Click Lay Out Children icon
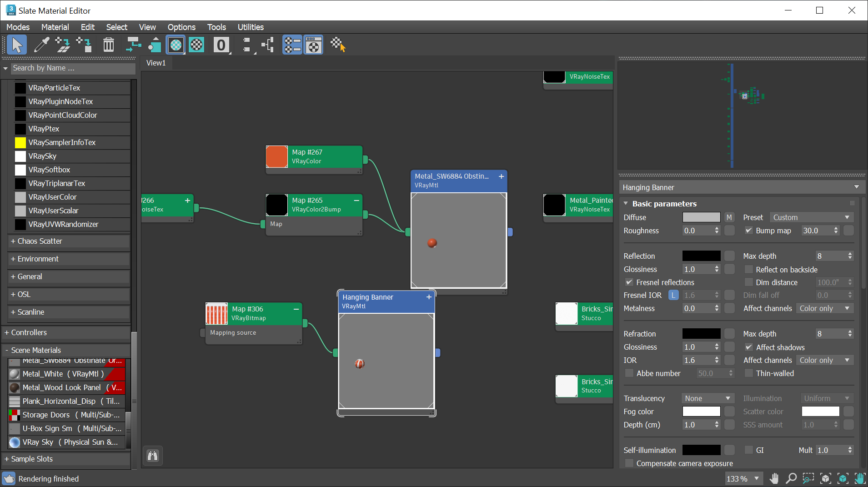The image size is (868, 487). click(268, 45)
